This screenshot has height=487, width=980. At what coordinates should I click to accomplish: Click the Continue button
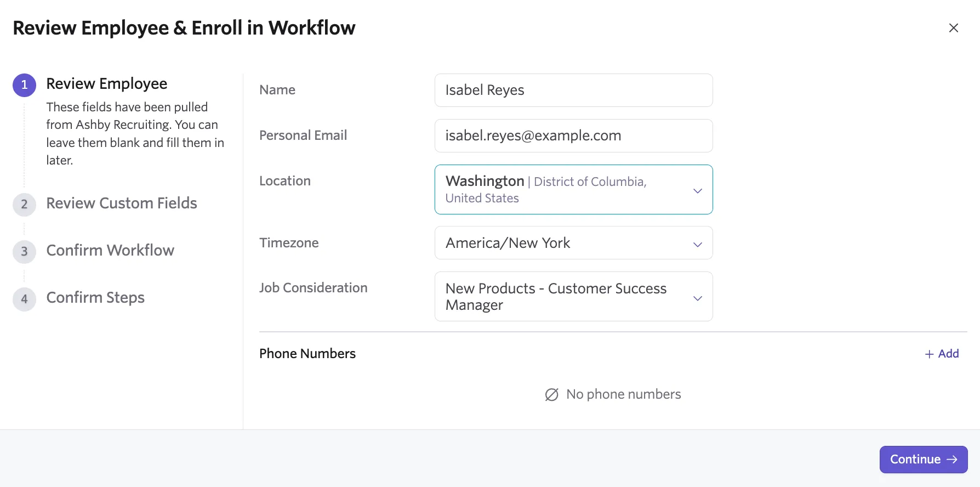click(924, 460)
